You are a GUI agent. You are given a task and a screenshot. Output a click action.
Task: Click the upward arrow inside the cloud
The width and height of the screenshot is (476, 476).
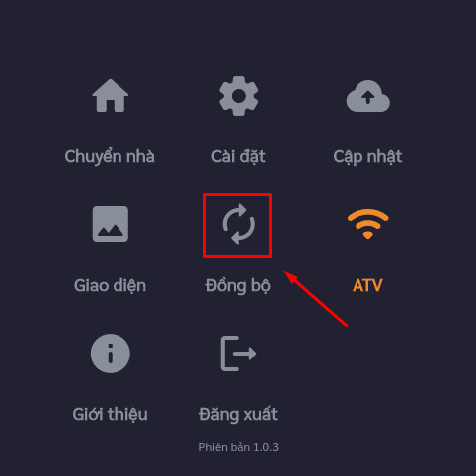[x=367, y=97]
